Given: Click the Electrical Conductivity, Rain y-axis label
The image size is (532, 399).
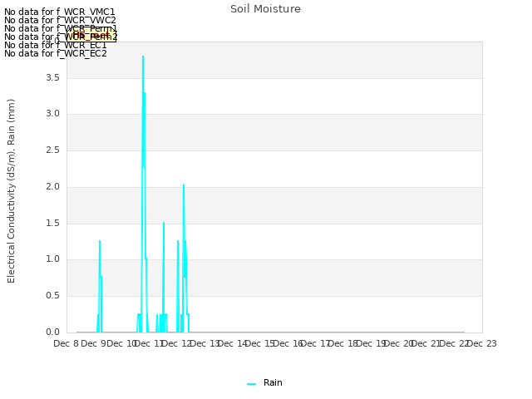Looking at the screenshot, I should (11, 191).
